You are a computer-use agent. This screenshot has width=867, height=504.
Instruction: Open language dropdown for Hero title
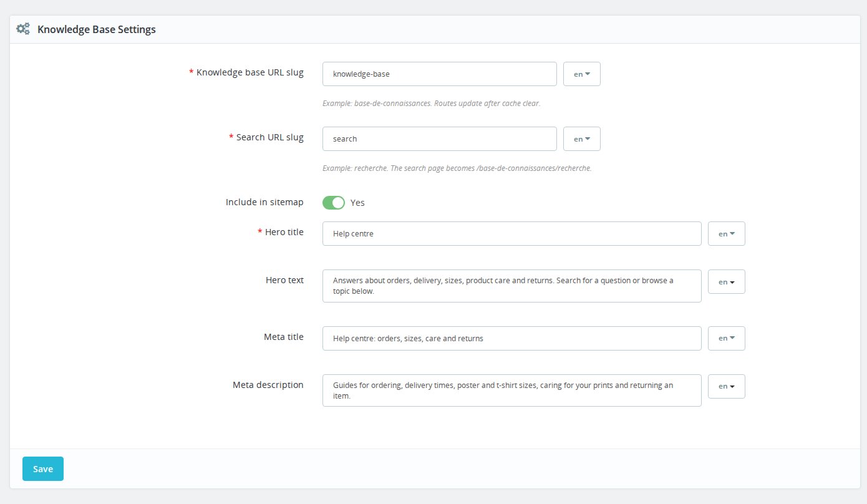(727, 233)
